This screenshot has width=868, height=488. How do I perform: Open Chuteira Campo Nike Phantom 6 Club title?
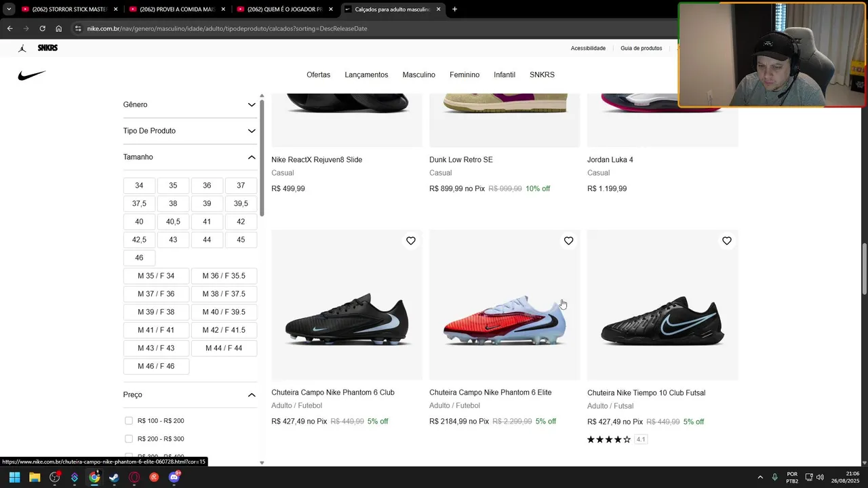(x=332, y=392)
